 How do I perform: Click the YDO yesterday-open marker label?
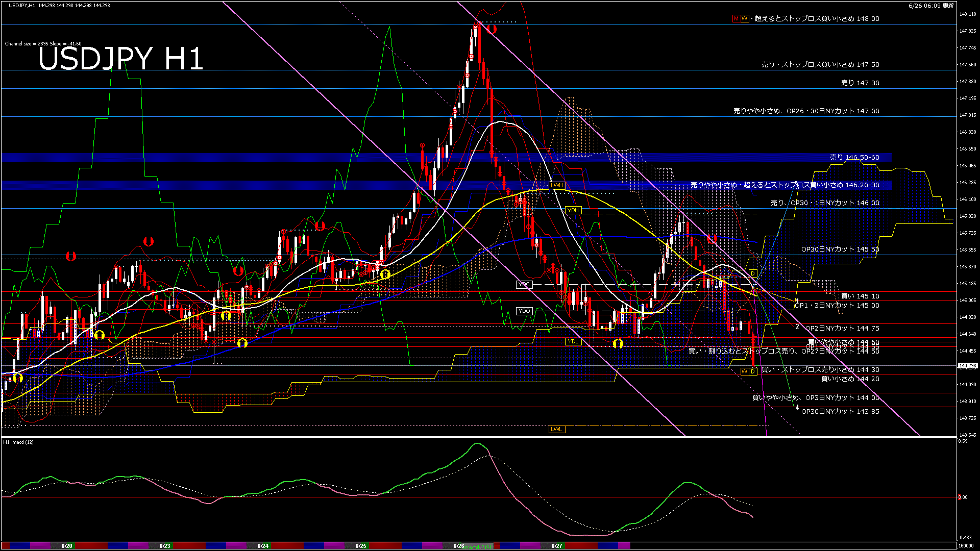pos(524,311)
